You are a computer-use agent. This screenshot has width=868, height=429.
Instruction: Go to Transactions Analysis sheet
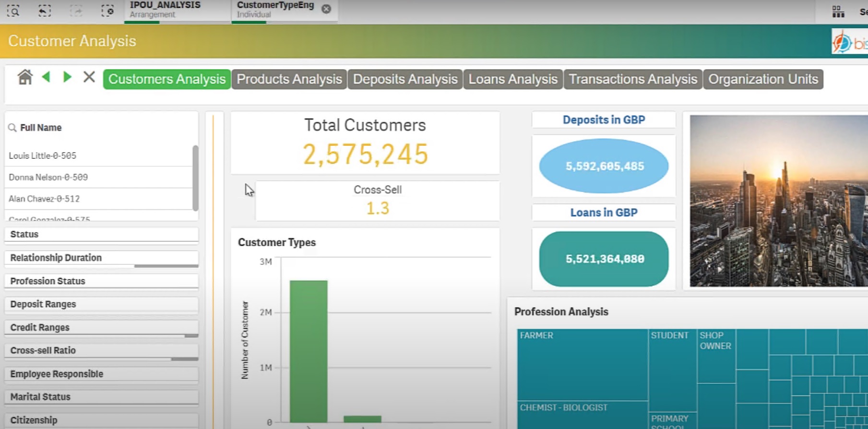point(632,79)
